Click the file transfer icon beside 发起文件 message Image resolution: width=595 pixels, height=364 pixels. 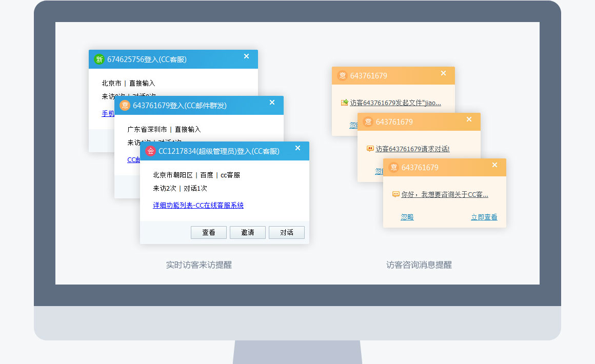click(x=344, y=103)
